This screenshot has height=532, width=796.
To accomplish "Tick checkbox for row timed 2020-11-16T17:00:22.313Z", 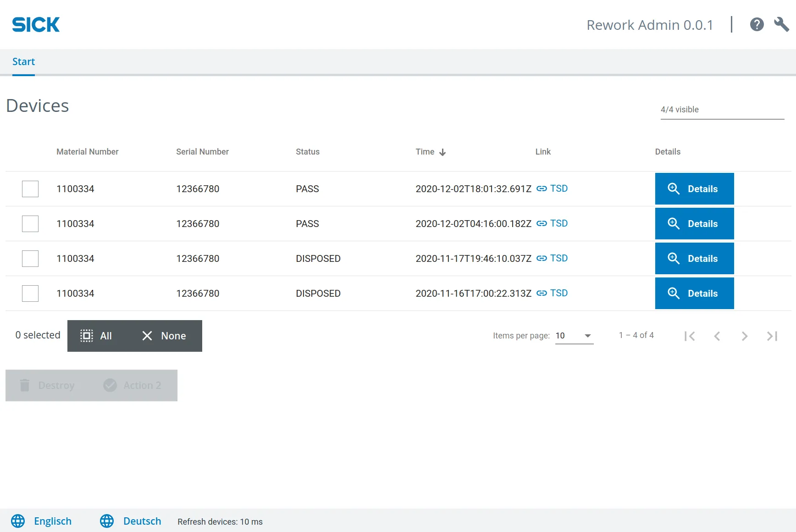I will (30, 294).
